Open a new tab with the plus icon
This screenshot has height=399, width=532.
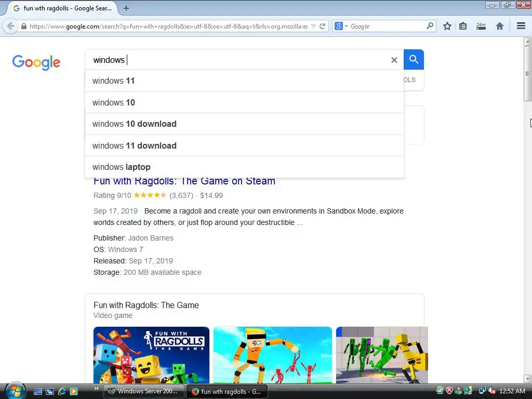coord(126,8)
